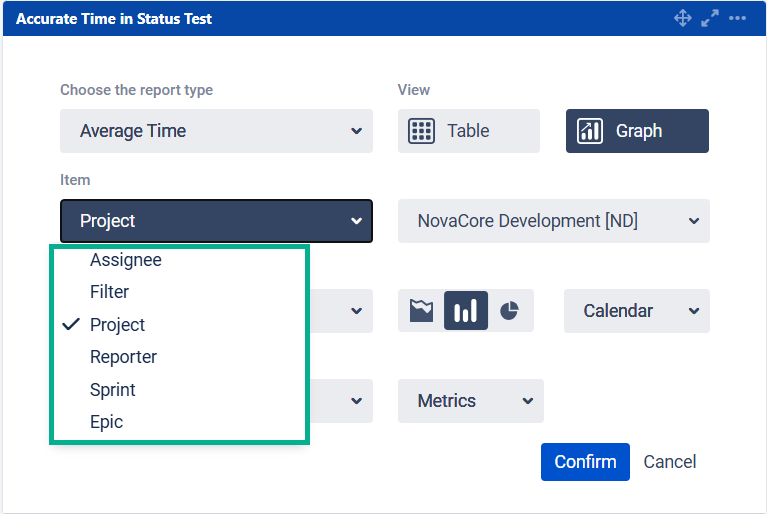Expand the NovaCore Development project dropdown
Viewport: 767px width, 514px height.
click(553, 221)
